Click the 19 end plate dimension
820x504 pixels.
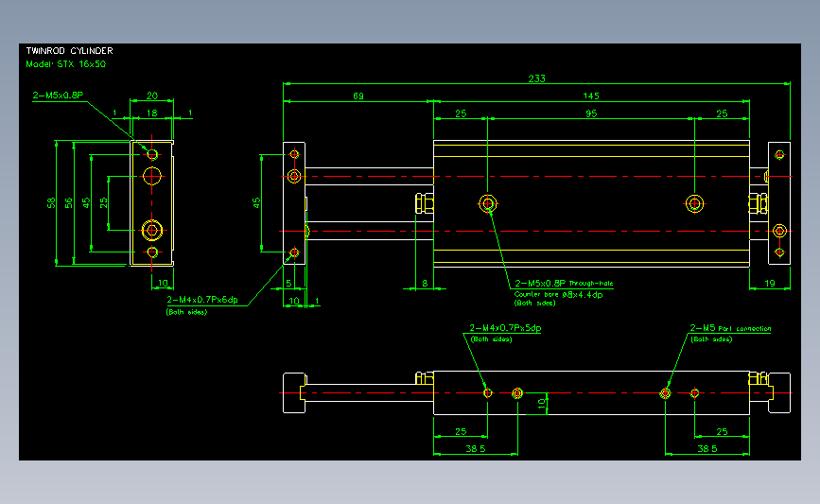tap(770, 284)
